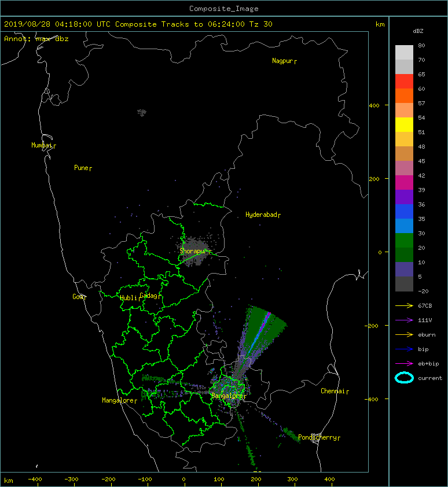This screenshot has width=448, height=487.
Task: Click the dark gray 5 dBZ swatch
Action: coord(404,284)
